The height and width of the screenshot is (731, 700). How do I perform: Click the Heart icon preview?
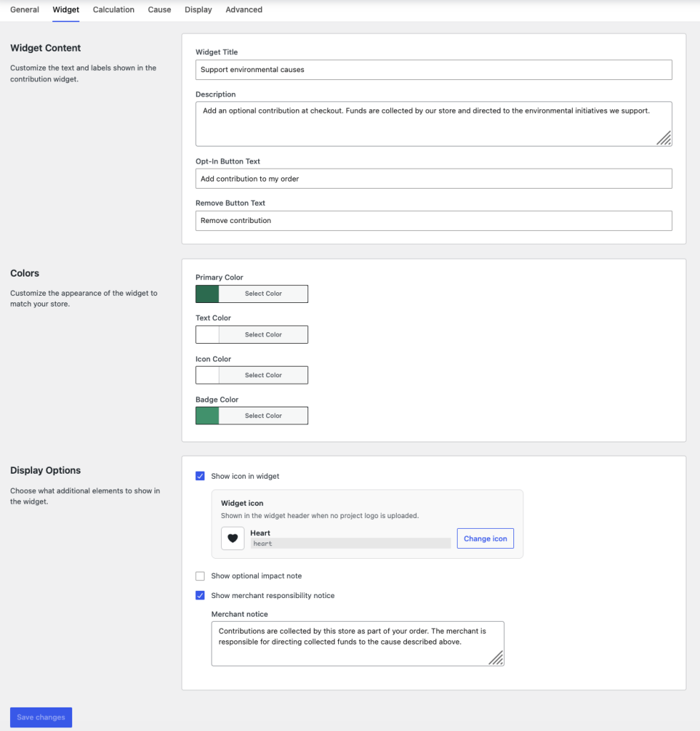232,539
